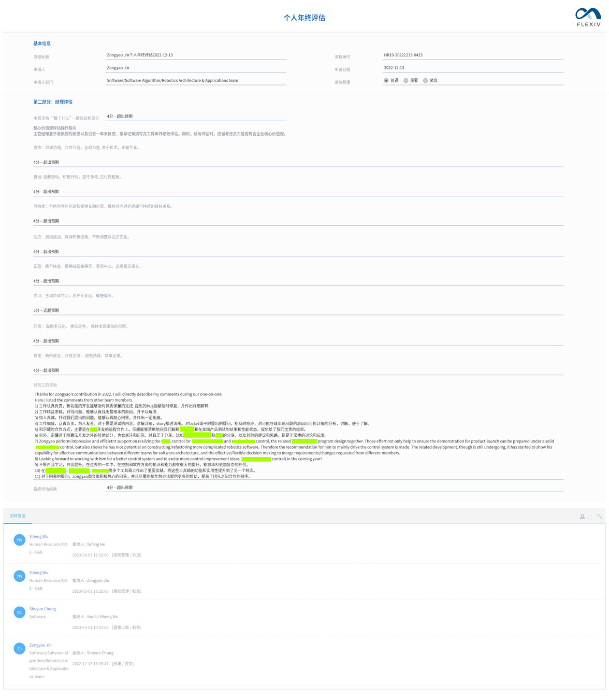
Task: Switch to the 流转意见 tab
Action: 17,516
